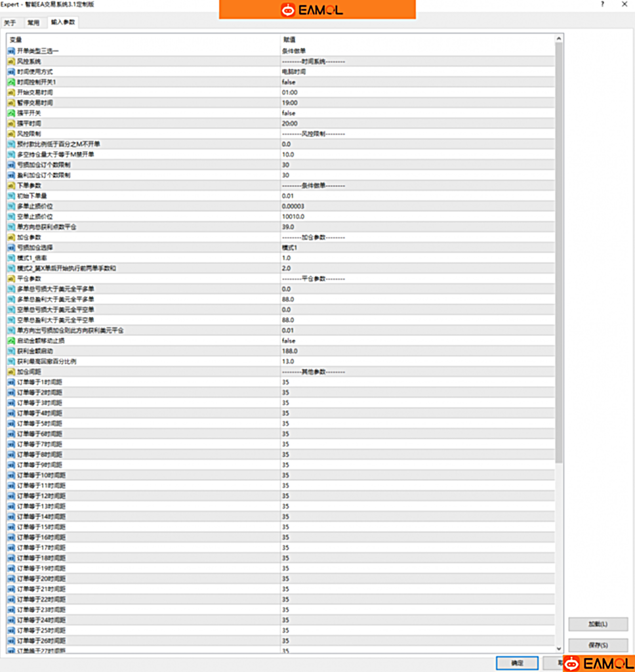Screen dimensions: 635x672
Task: Click the 保存(S) button
Action: (x=598, y=645)
